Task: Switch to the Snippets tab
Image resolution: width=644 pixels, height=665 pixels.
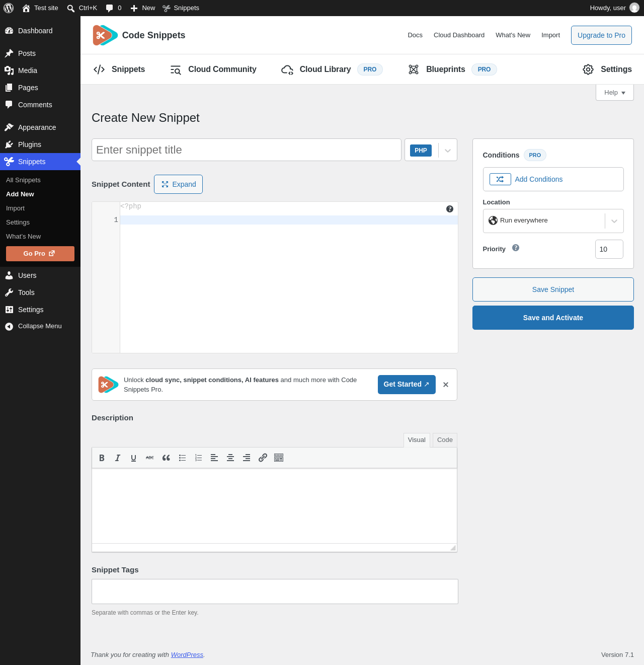Action: click(119, 69)
